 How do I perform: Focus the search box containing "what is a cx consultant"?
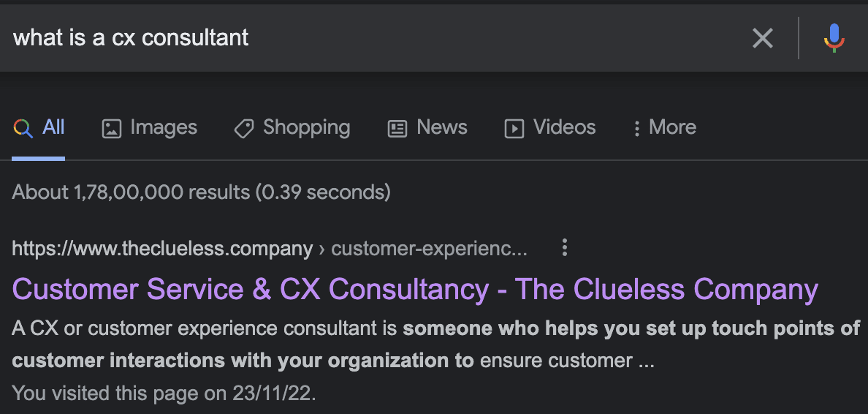click(x=365, y=38)
